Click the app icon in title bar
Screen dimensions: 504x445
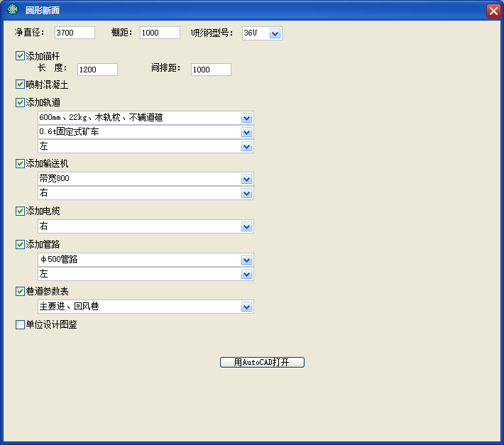point(11,11)
